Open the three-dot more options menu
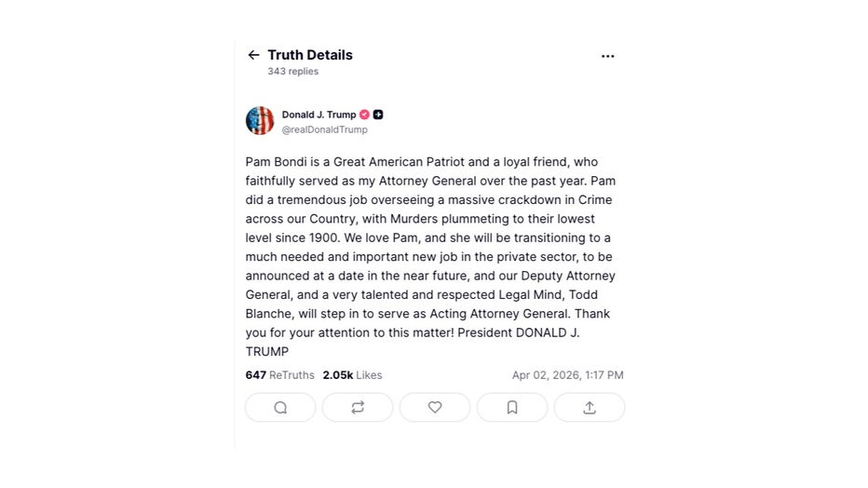 (607, 56)
